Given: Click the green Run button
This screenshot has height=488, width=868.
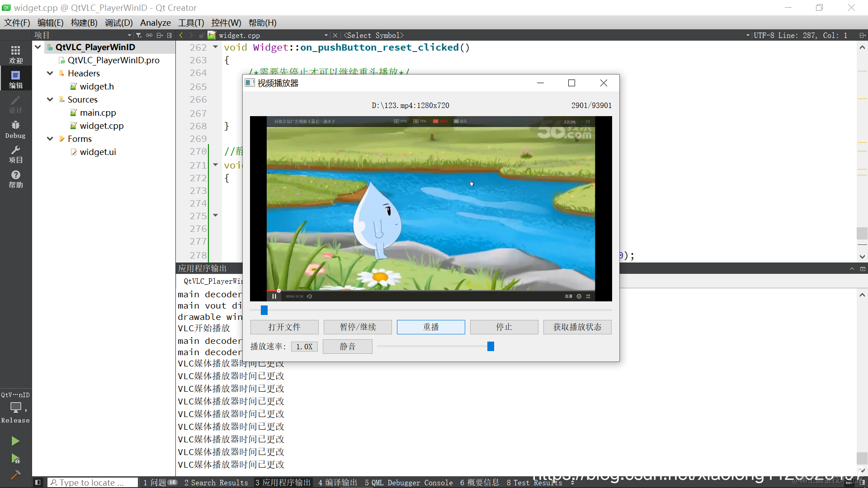Looking at the screenshot, I should point(15,441).
